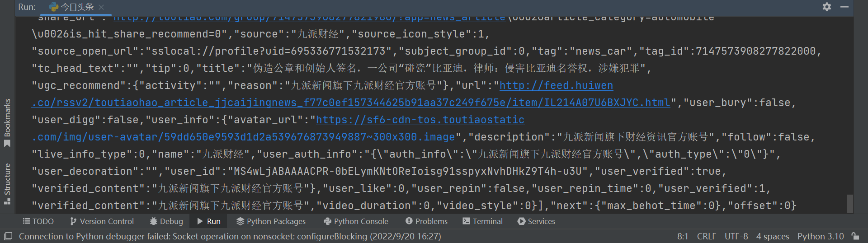Open the Debug tool window
The height and width of the screenshot is (243, 868).
click(166, 221)
